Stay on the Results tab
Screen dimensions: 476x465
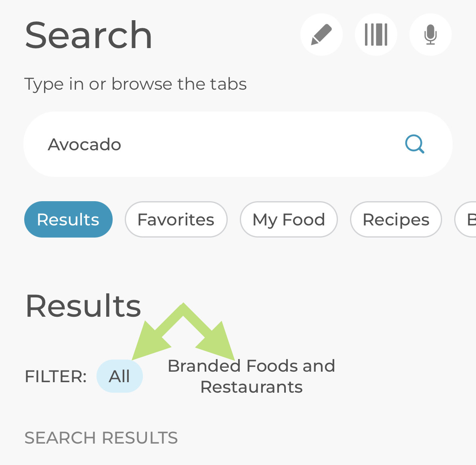[68, 219]
